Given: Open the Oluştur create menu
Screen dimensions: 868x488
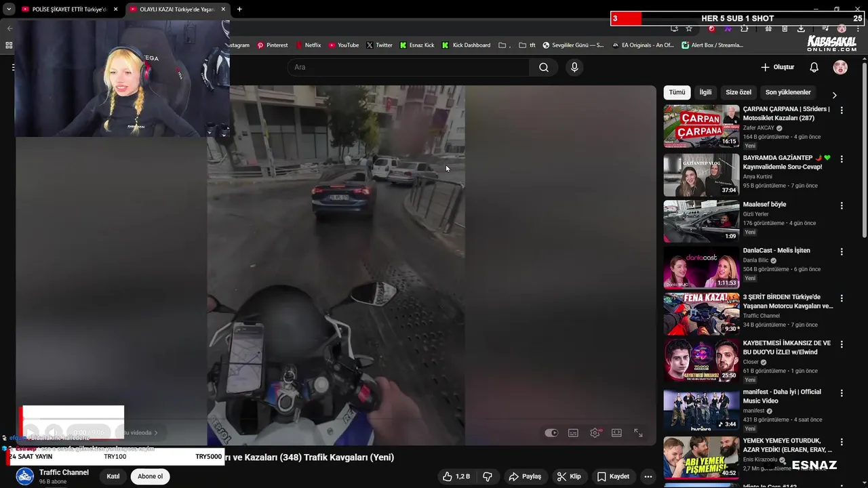Looking at the screenshot, I should (777, 67).
